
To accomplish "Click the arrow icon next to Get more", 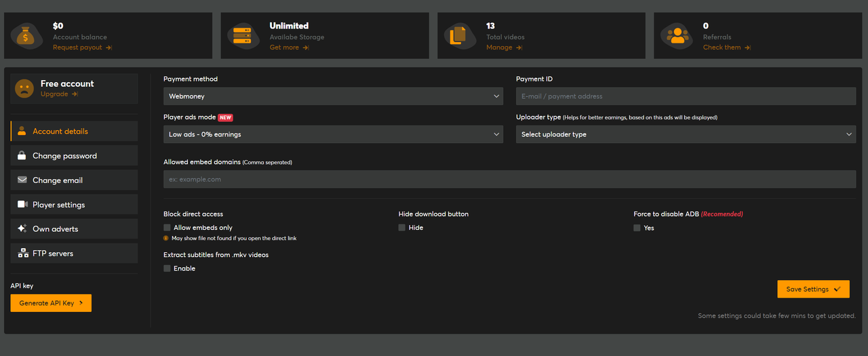I will click(305, 47).
